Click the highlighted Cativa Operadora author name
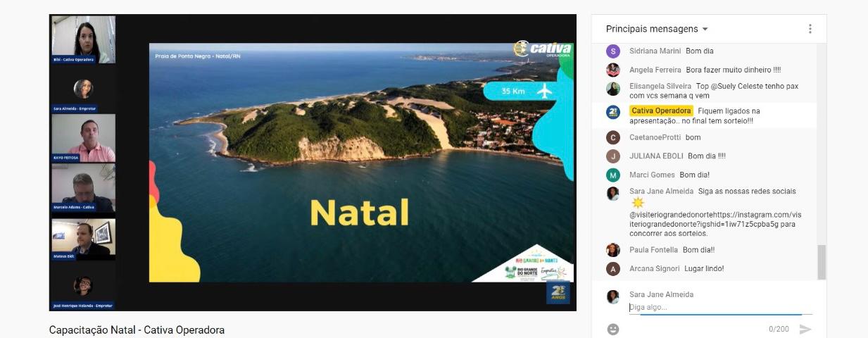This screenshot has width=868, height=338. (661, 111)
